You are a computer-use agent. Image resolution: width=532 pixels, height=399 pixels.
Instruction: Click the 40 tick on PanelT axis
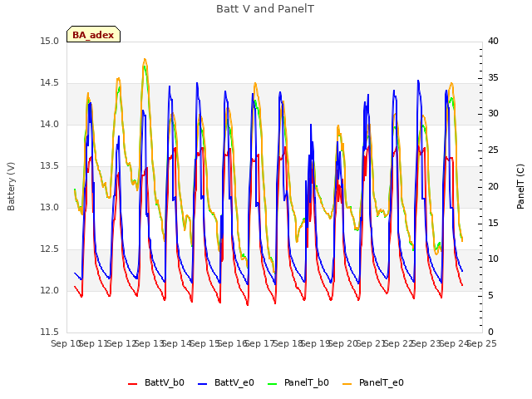tap(493, 42)
